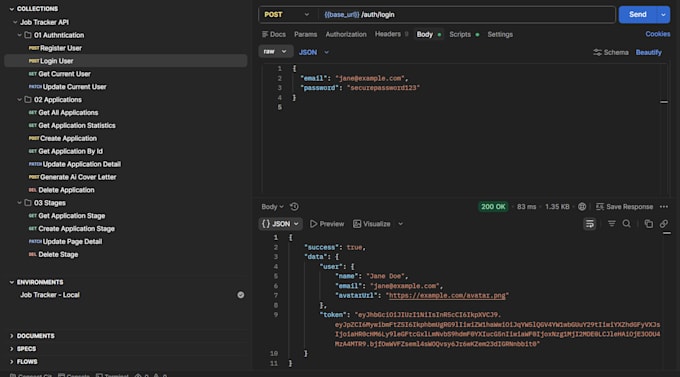The height and width of the screenshot is (377, 680).
Task: Open the Update Application Detail request
Action: pyautogui.click(x=126, y=164)
